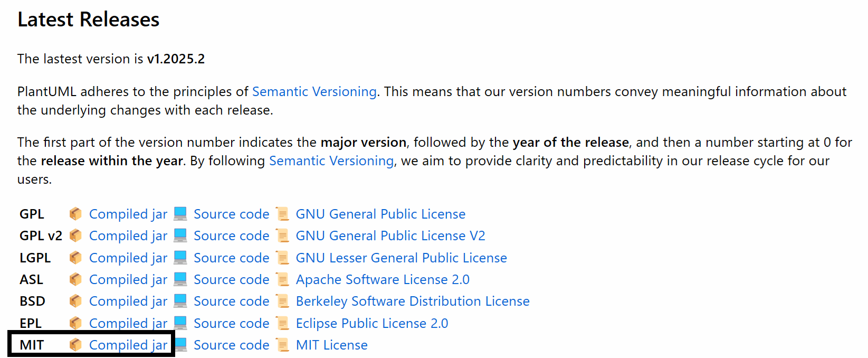Open GNU General Public License link
This screenshot has width=868, height=358.
click(x=380, y=214)
